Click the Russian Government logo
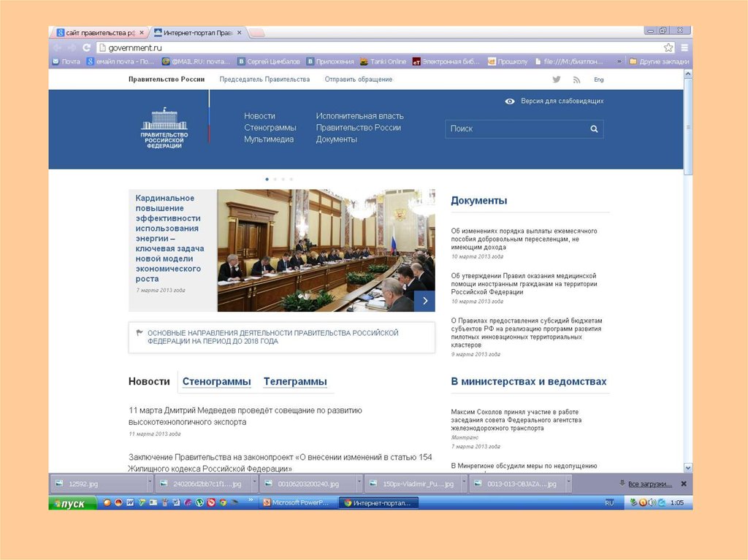Screen dimensions: 748x560 point(164,129)
